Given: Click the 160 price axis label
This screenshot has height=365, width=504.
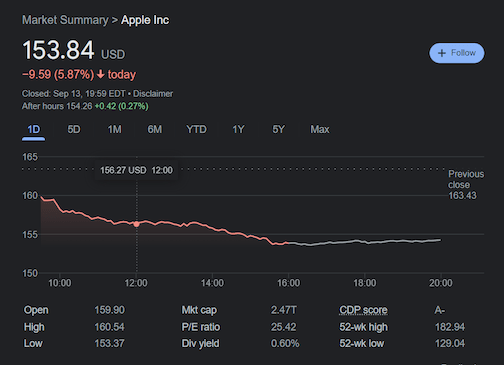Looking at the screenshot, I should [x=30, y=195].
